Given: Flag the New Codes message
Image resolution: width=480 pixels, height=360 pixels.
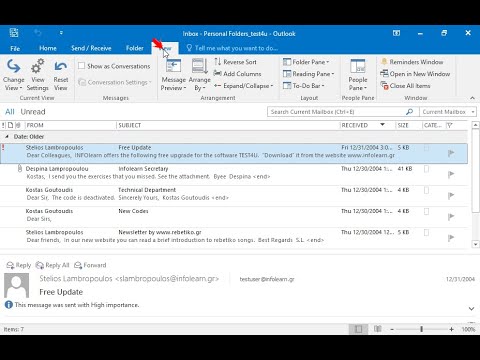Looking at the screenshot, I should pyautogui.click(x=451, y=217).
